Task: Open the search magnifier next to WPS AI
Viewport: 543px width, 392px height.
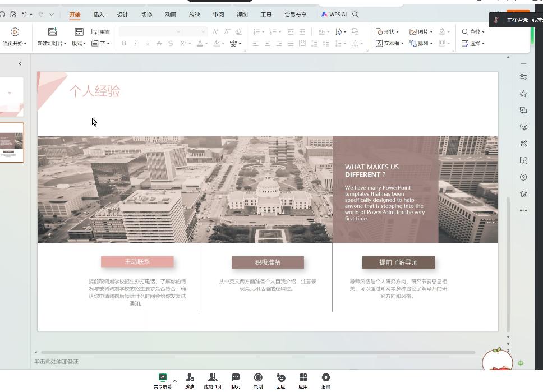Action: tap(355, 15)
